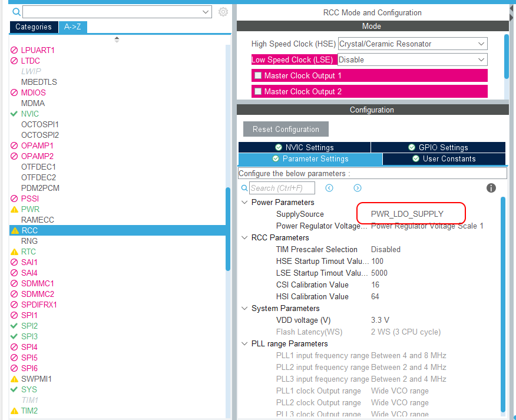The height and width of the screenshot is (420, 516).
Task: Select the MBEDTLS entry
Action: click(39, 82)
